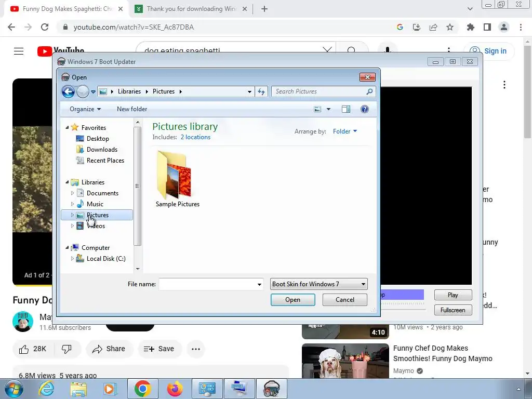The image size is (532, 399).
Task: Open the address bar history dropdown
Action: pyautogui.click(x=249, y=91)
